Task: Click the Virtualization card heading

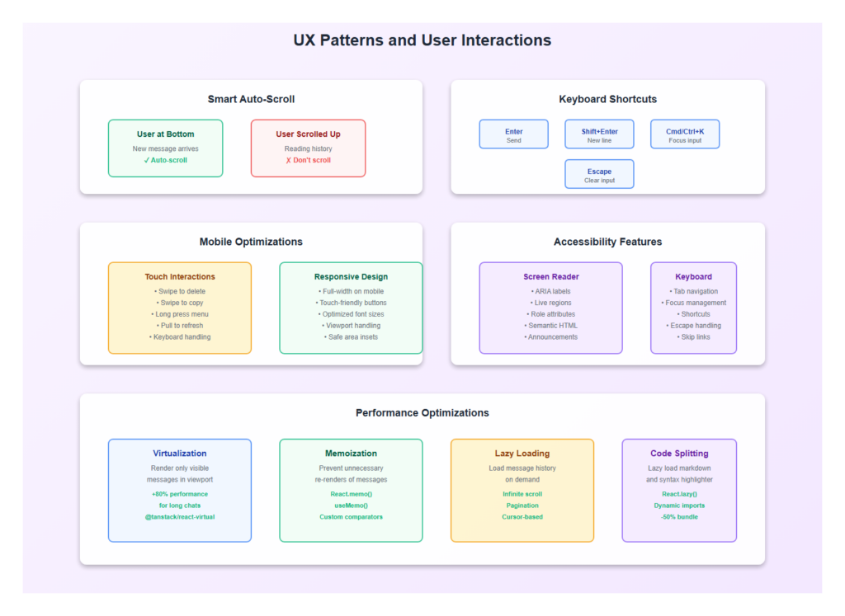Action: coord(180,454)
